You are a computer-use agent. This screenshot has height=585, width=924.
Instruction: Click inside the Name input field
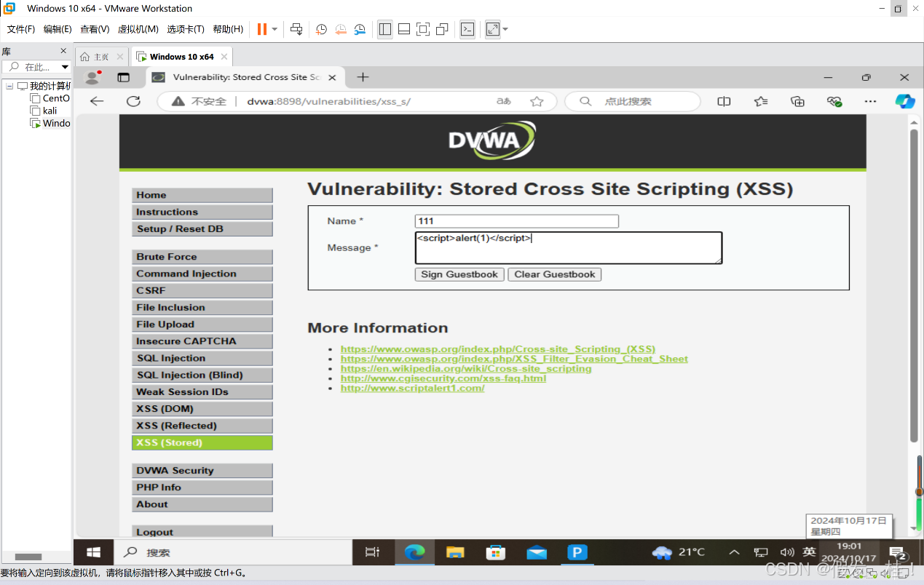coord(516,220)
